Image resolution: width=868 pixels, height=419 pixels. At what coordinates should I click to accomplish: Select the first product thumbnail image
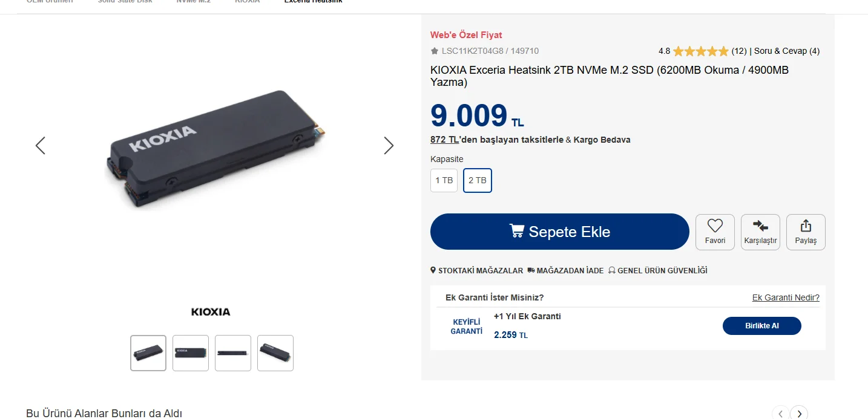(148, 353)
